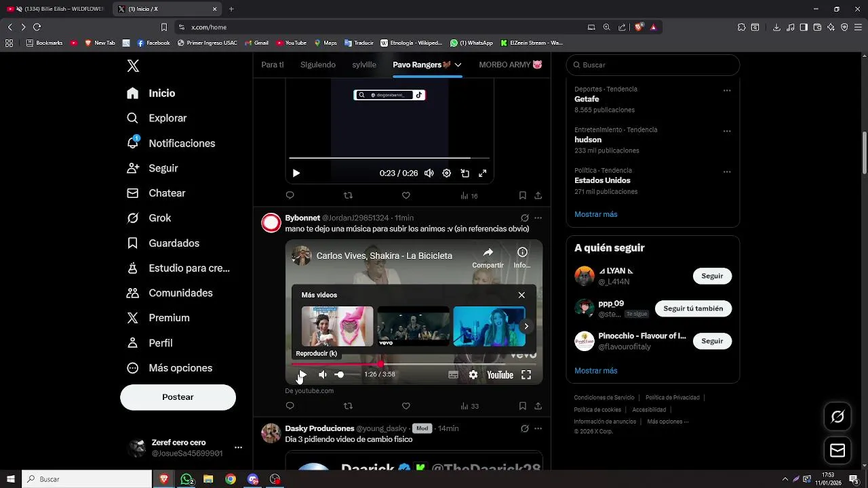Screen dimensions: 868x488
Task: Follow the LYAN account
Action: 712,276
